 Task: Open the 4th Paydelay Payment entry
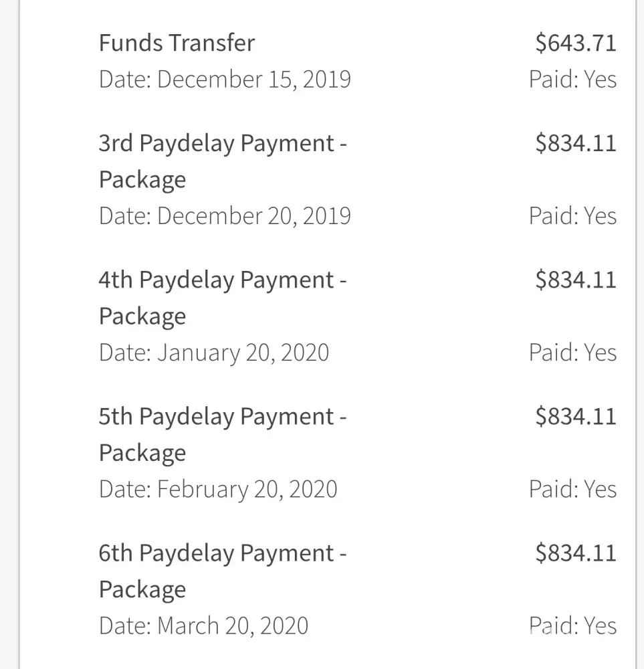coord(222,298)
